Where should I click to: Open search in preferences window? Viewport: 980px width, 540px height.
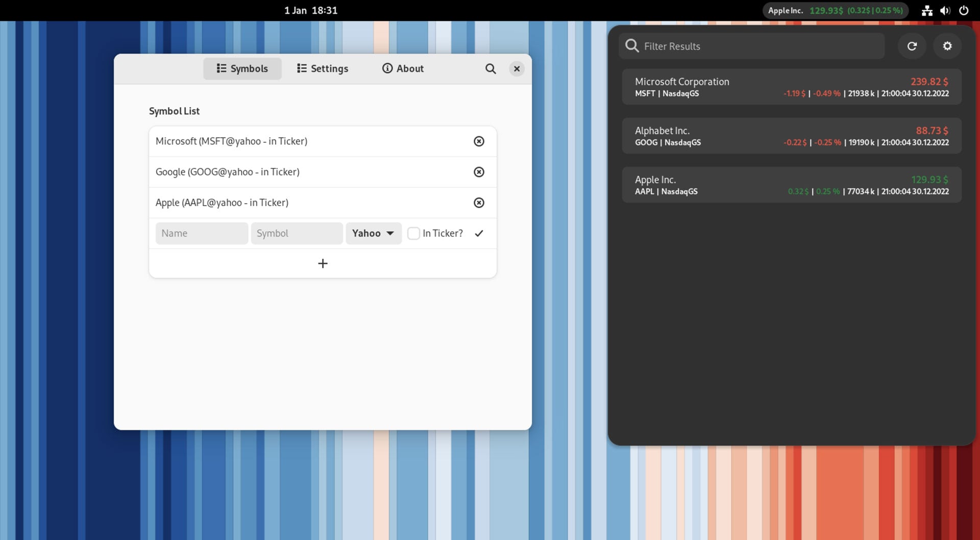[x=491, y=68]
